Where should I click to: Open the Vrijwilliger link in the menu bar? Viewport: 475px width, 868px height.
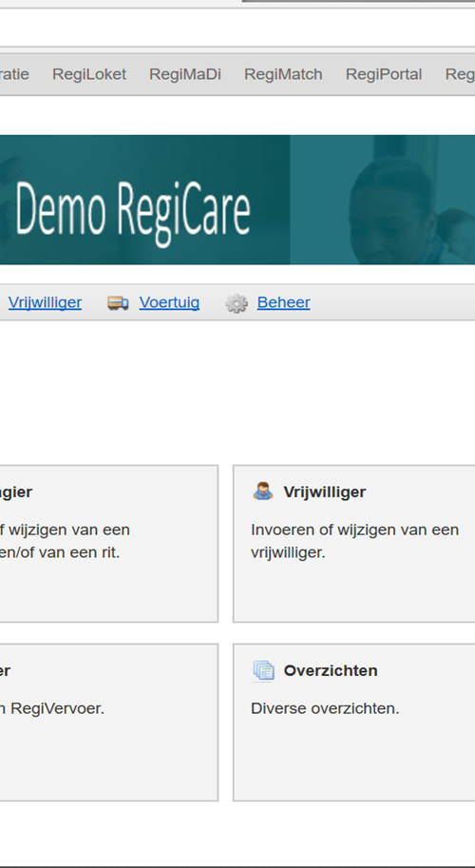(x=45, y=303)
